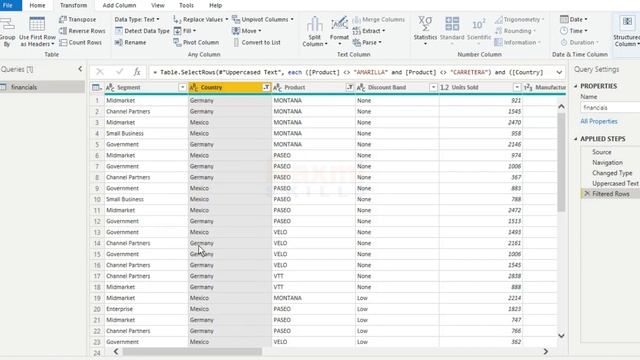This screenshot has width=640, height=360.
Task: Collapse the PROPERTIES section
Action: 576,86
